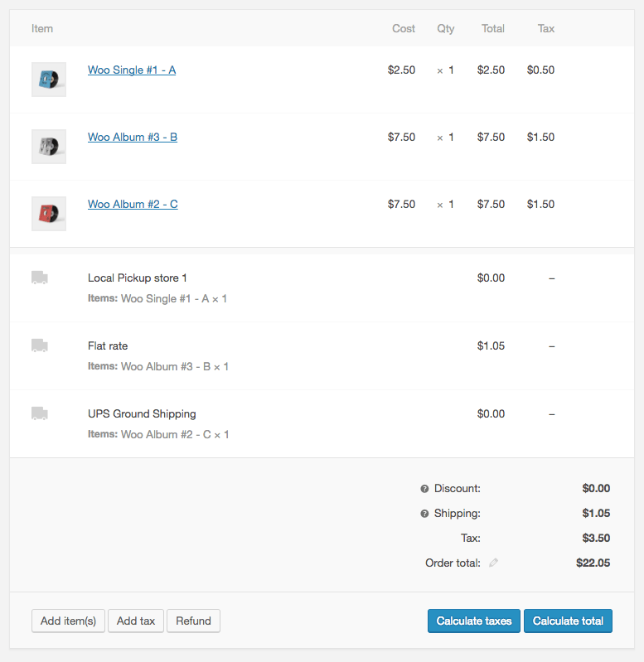Click the Woo Single #1 - A product thumbnail
This screenshot has width=644, height=662.
[48, 80]
